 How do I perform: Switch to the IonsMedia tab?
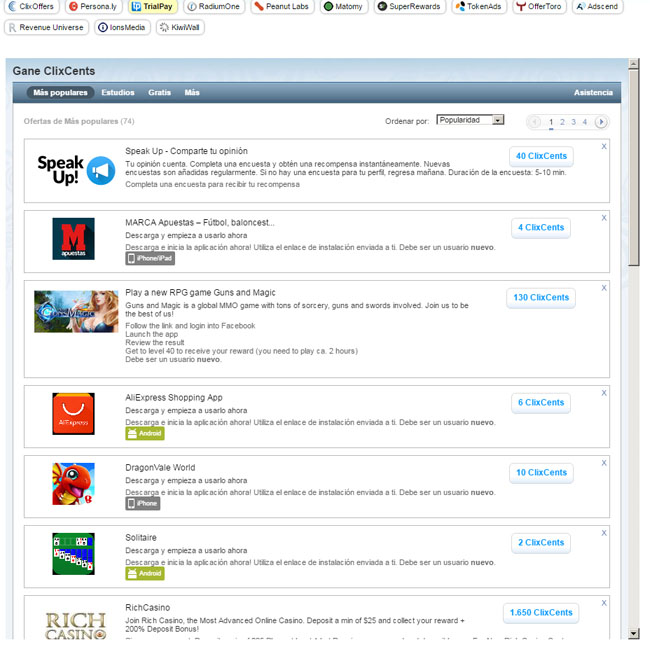122,28
